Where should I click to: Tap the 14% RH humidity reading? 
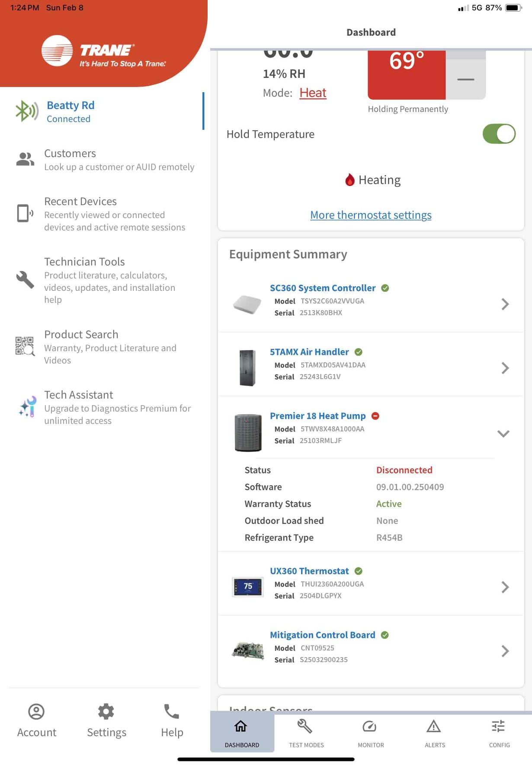click(284, 74)
